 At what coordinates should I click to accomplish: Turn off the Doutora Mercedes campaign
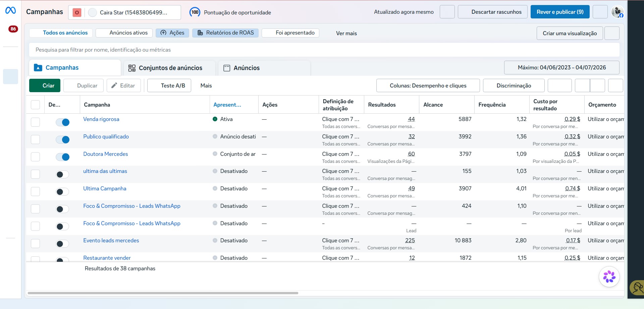(x=62, y=157)
